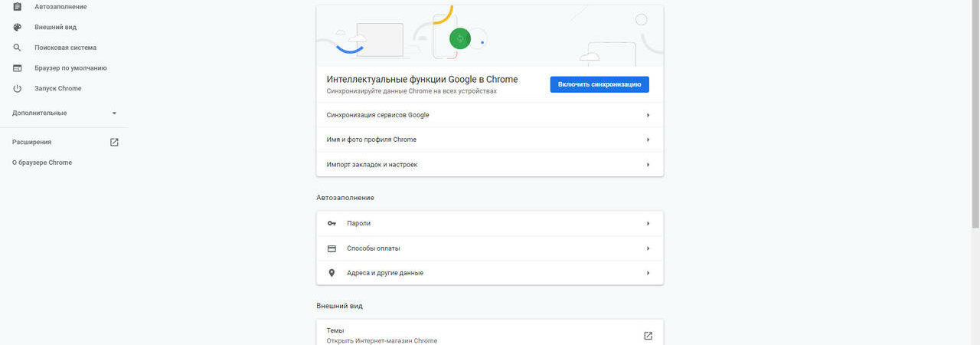This screenshot has height=345, width=980.
Task: Click the Внешний вид palette icon
Action: click(x=17, y=27)
